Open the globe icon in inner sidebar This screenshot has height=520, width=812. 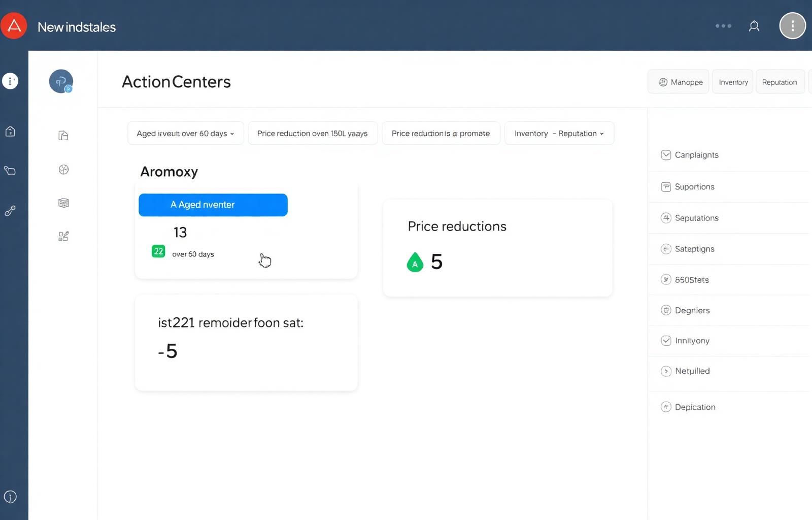[63, 170]
